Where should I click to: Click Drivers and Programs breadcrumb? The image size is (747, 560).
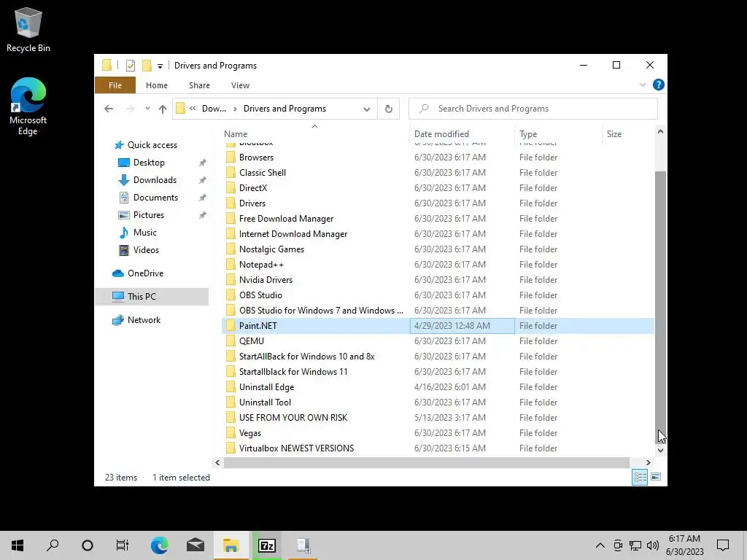coord(285,109)
